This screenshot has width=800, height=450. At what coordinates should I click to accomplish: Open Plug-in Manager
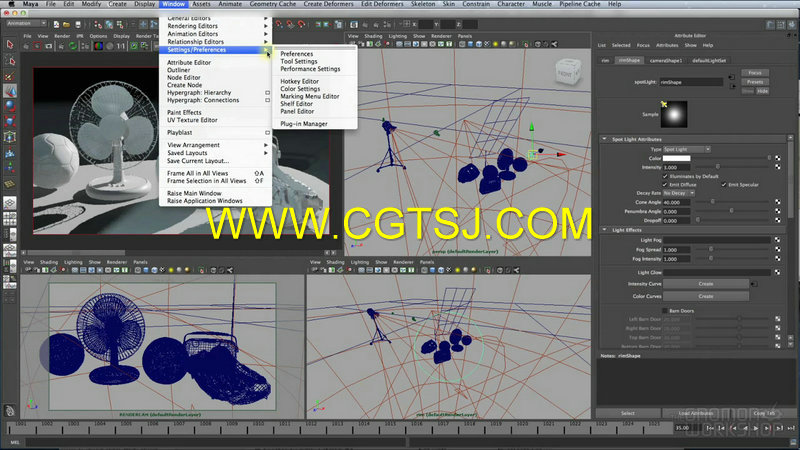tap(304, 123)
